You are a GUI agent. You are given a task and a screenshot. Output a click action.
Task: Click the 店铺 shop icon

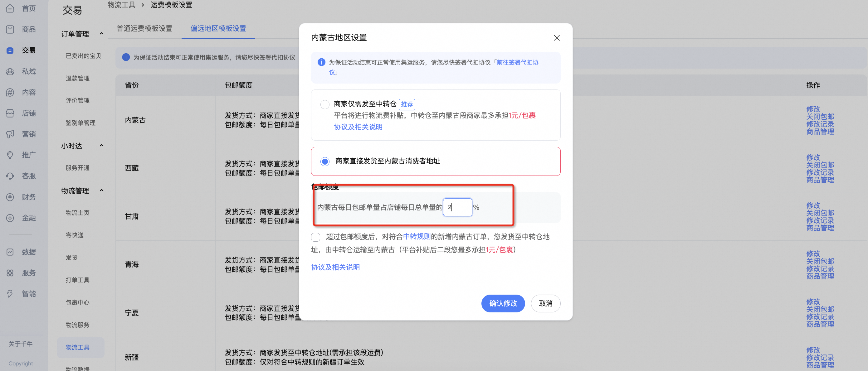[10, 113]
